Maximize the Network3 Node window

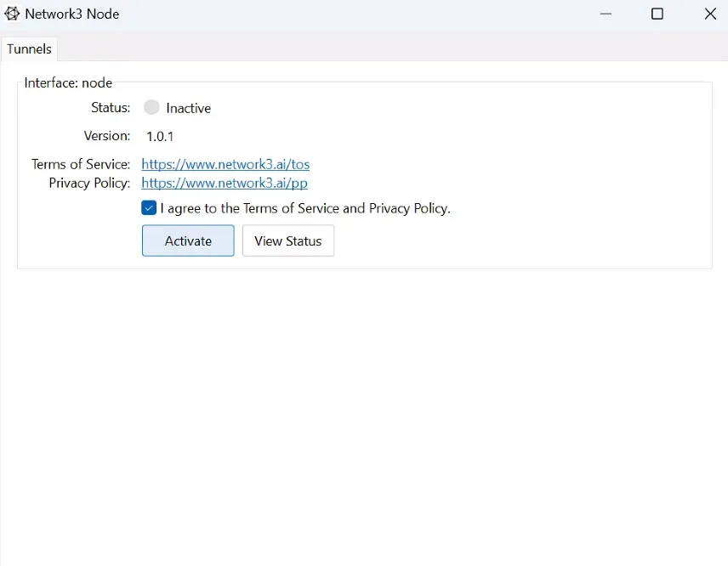coord(657,14)
